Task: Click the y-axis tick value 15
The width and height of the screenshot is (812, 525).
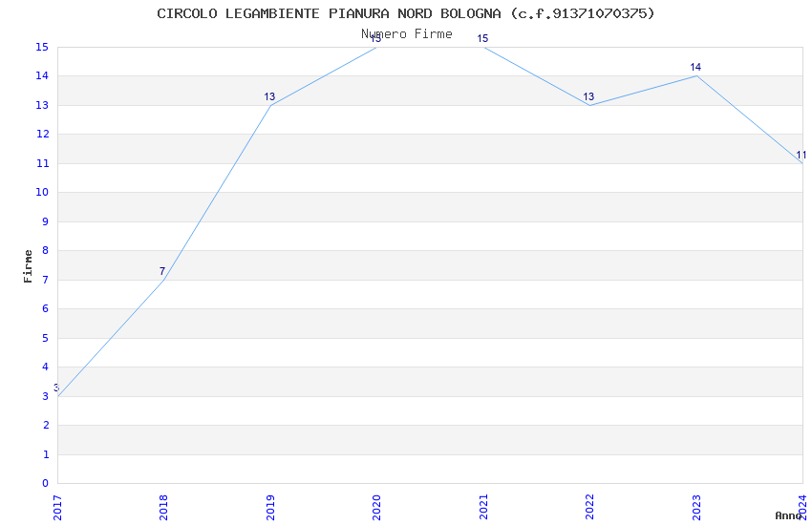Action: coord(42,47)
